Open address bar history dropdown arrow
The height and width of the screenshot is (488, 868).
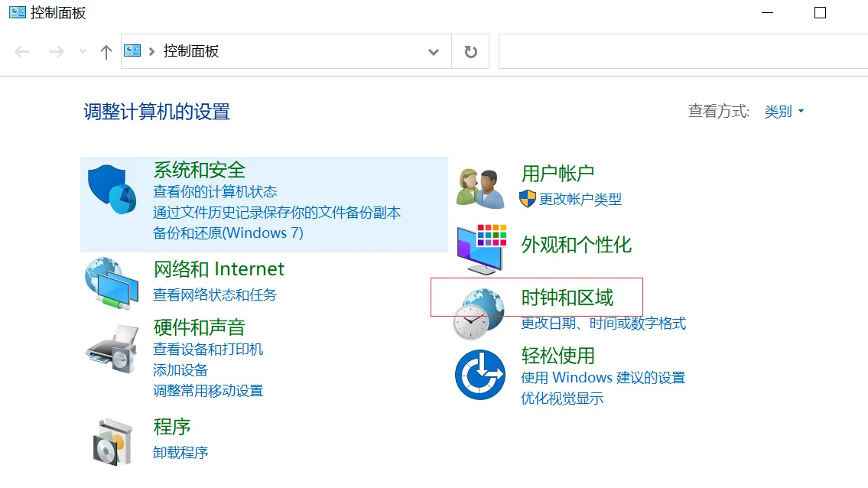(434, 52)
